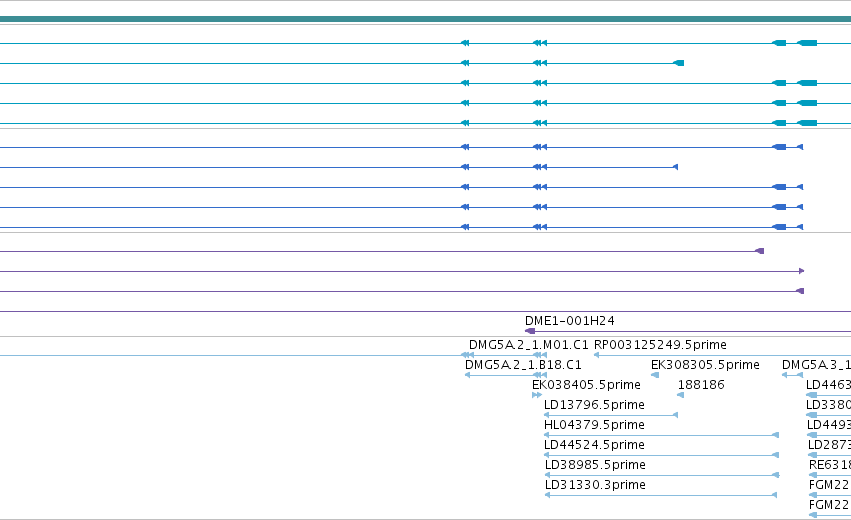Screen dimensions: 851x520
Task: Select the HL04379.5prime label
Action: click(x=594, y=425)
